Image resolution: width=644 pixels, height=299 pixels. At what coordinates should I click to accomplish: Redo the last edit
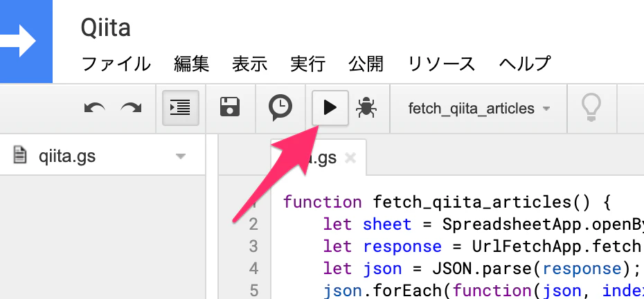131,109
